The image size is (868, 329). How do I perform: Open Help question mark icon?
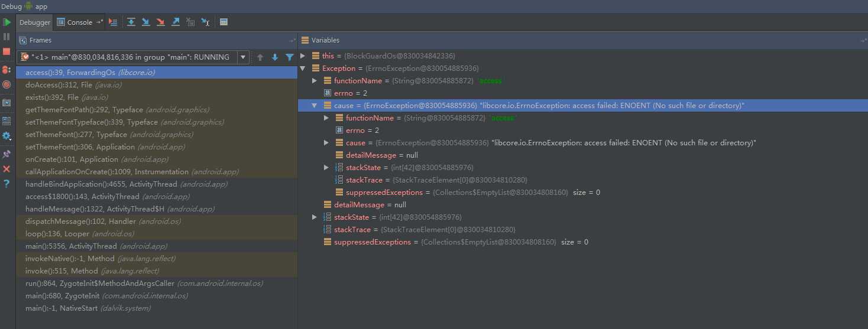(x=7, y=184)
